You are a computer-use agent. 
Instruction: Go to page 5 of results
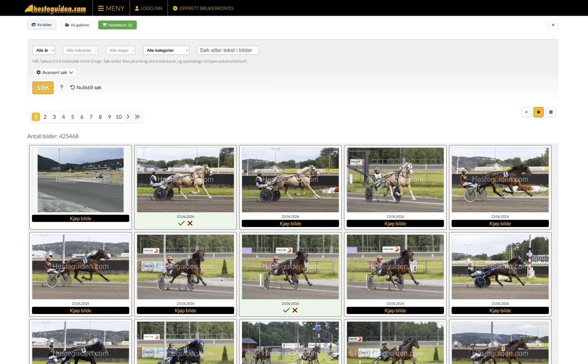tap(73, 117)
